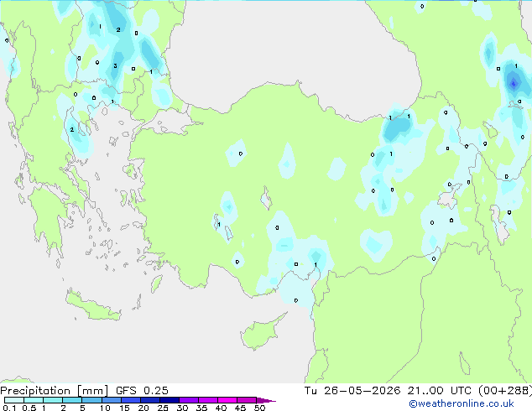The image size is (532, 411).
Task: Select the 0.1 mm legend color swatch
Action: 14,400
